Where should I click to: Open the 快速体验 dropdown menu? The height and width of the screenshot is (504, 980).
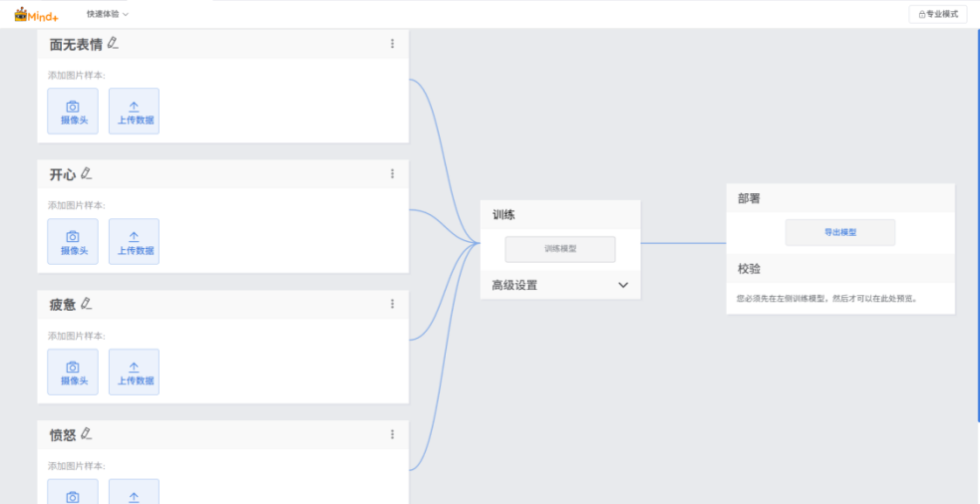pyautogui.click(x=108, y=14)
